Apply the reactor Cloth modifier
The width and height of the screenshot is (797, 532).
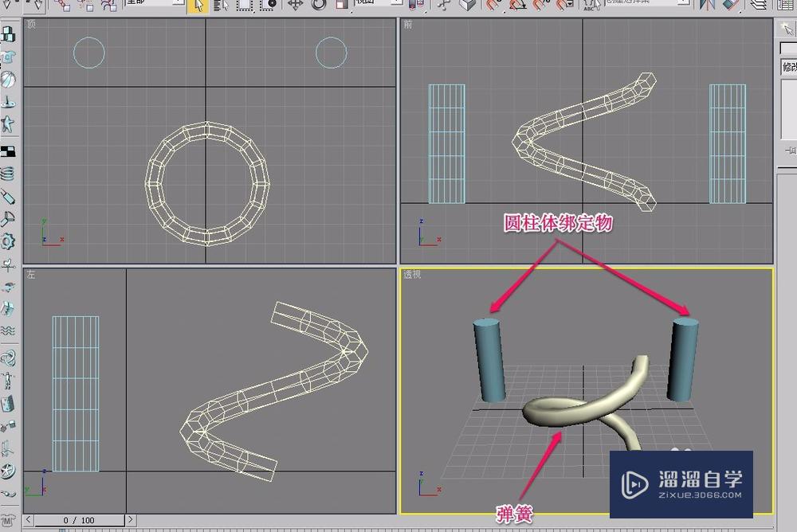(8, 520)
